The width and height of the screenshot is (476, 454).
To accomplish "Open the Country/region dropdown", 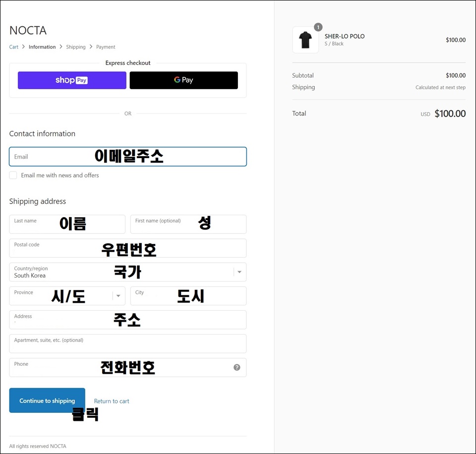I will [128, 272].
